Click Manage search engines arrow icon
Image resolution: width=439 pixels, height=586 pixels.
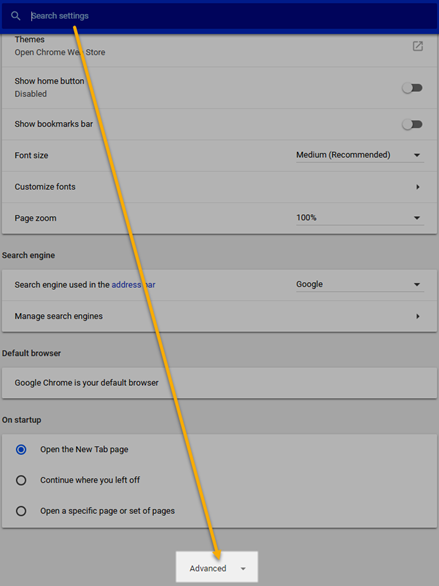[x=418, y=316]
